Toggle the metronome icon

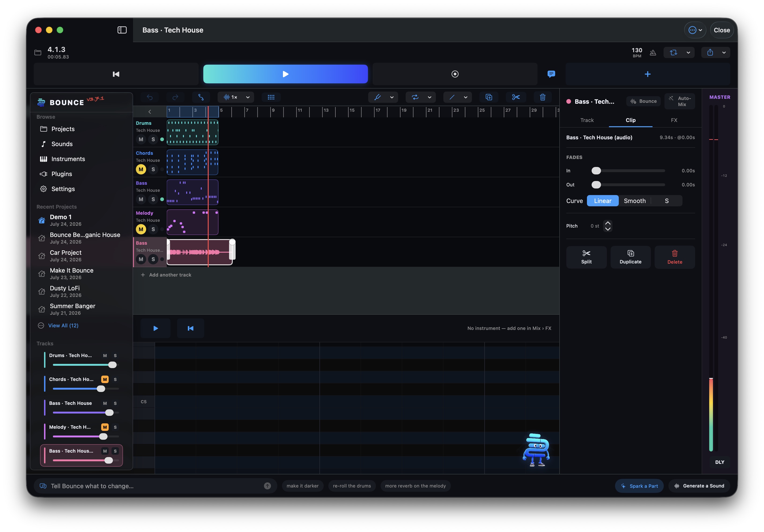pos(653,53)
